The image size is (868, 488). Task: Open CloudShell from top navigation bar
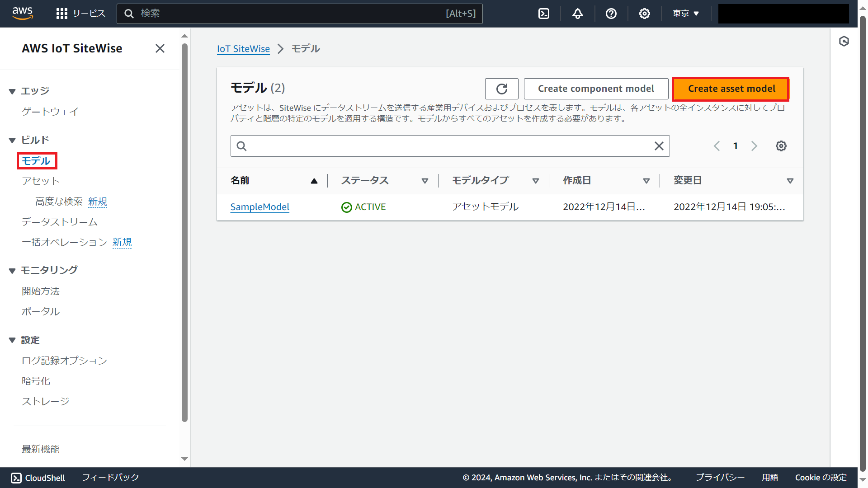(x=544, y=14)
